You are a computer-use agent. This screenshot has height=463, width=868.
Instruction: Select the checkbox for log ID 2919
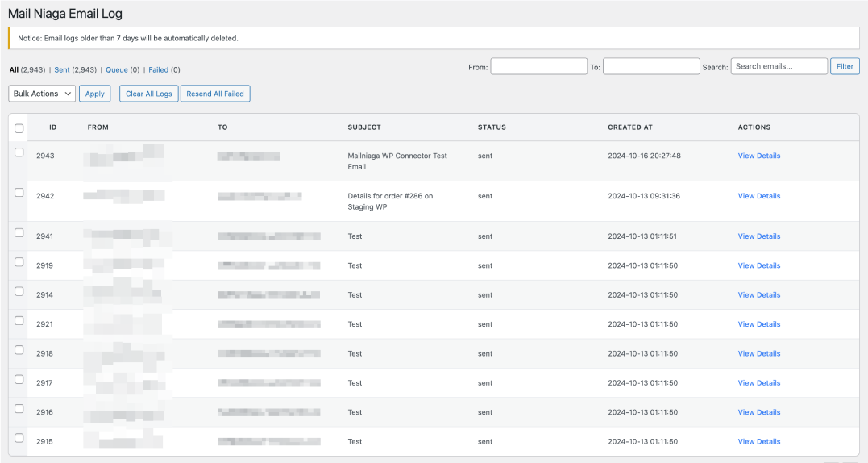(x=19, y=262)
